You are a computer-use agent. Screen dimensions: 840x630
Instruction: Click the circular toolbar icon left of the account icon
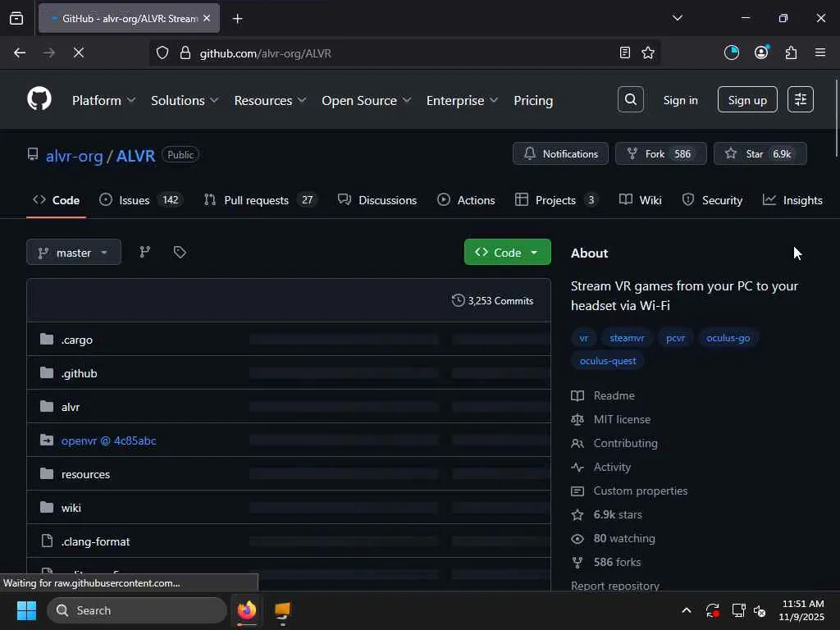tap(731, 52)
